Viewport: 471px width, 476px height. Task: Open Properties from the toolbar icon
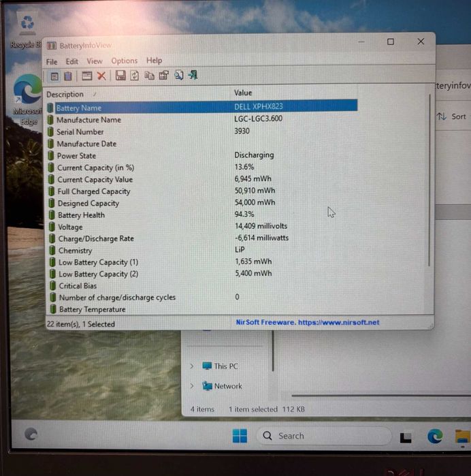(x=164, y=76)
